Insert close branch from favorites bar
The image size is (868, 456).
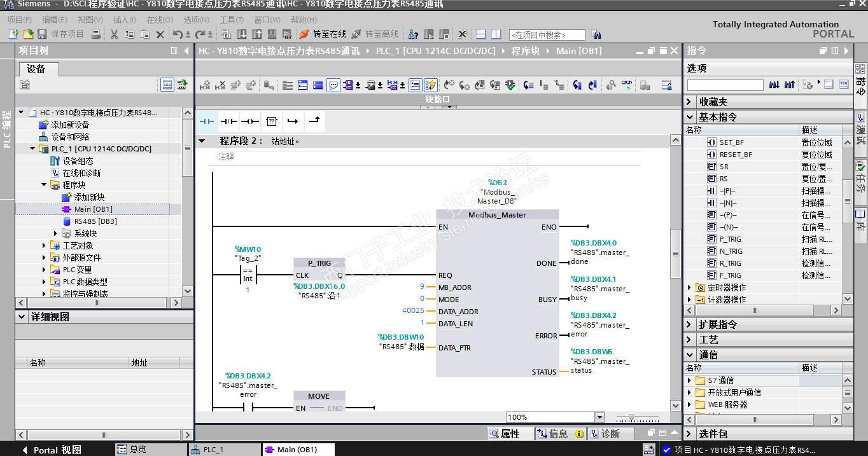click(314, 121)
